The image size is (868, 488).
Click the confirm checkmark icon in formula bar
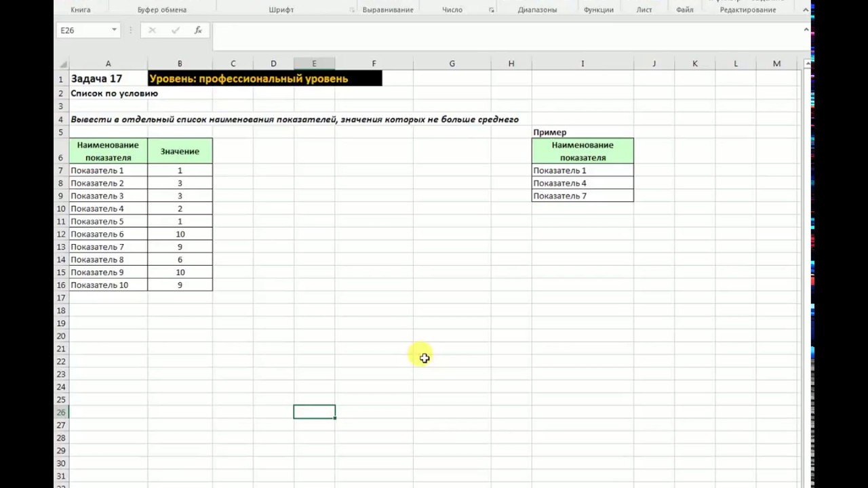tap(176, 30)
